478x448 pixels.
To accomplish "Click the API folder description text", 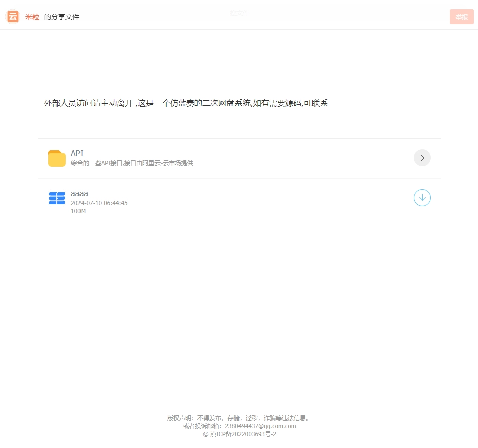I will tap(133, 163).
